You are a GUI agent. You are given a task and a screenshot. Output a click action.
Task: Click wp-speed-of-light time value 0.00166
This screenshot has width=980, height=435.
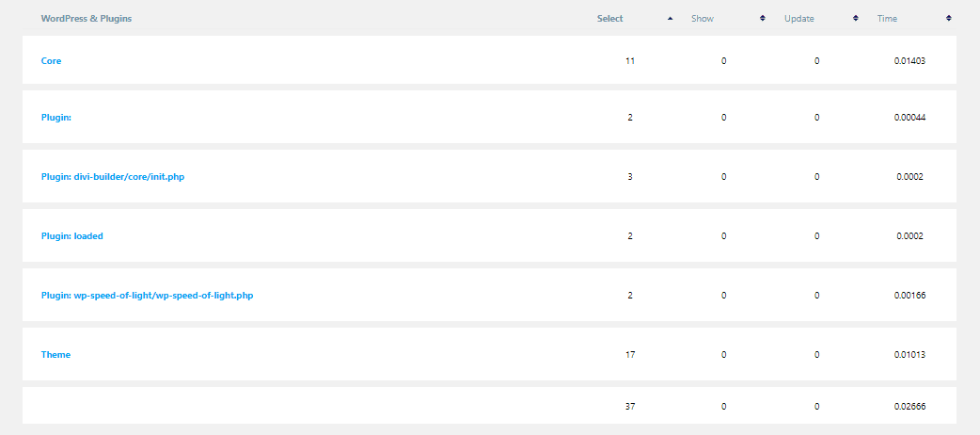click(910, 296)
